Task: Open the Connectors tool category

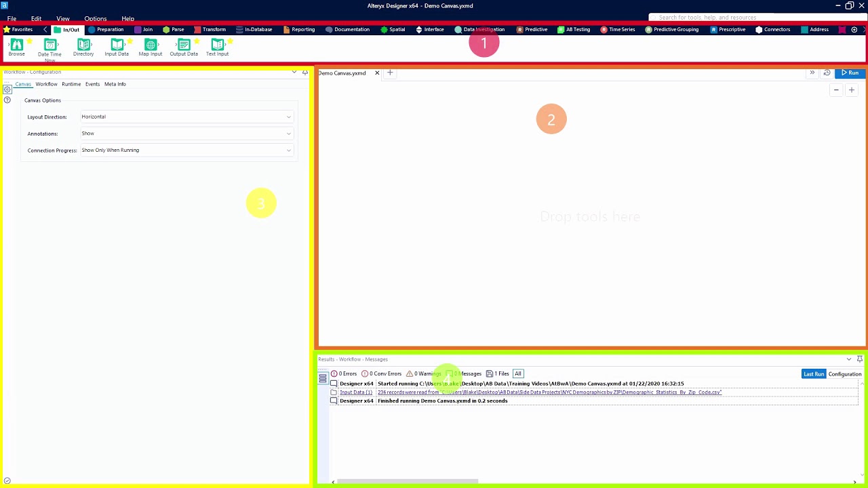Action: [x=773, y=29]
